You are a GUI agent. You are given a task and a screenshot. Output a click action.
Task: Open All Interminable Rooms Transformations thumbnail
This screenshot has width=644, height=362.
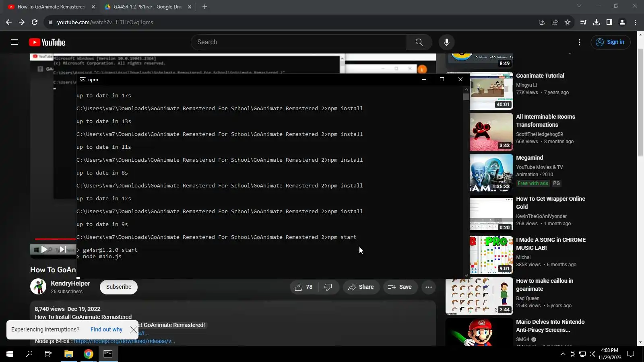(491, 132)
